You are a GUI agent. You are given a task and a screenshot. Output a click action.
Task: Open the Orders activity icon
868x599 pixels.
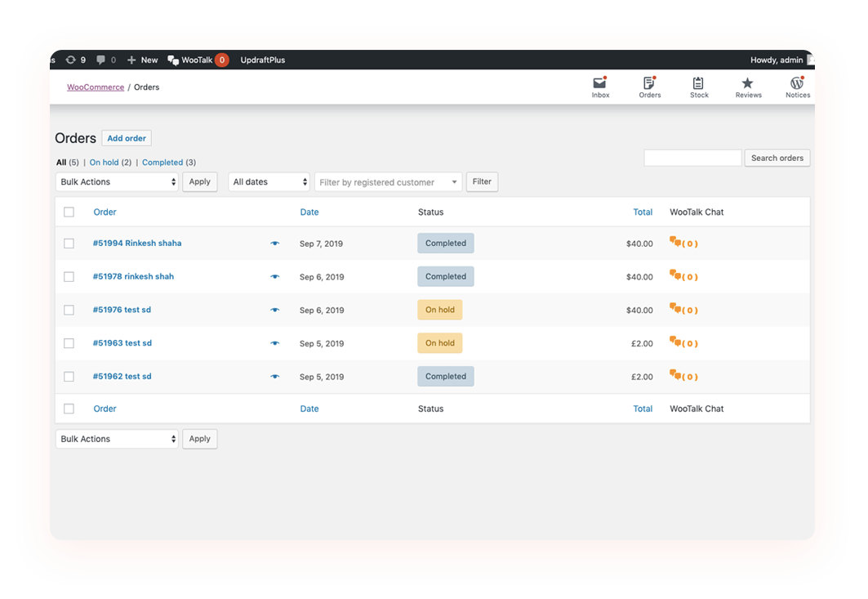(x=649, y=83)
